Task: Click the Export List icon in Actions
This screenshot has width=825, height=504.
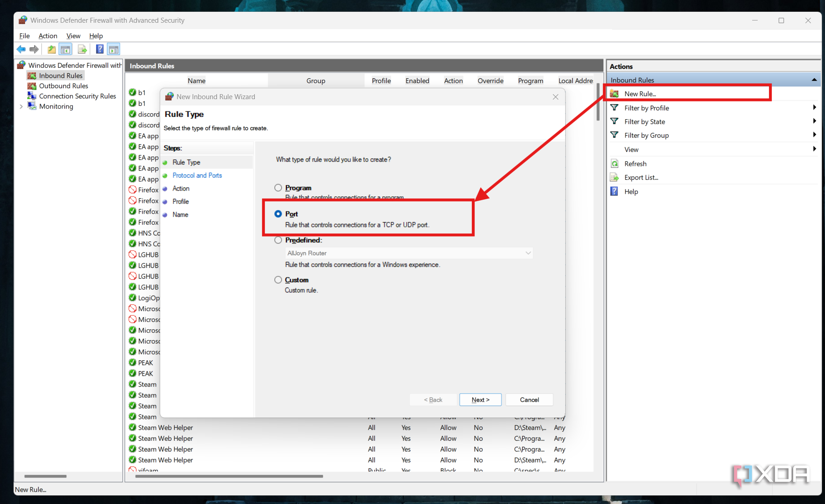Action: click(614, 177)
